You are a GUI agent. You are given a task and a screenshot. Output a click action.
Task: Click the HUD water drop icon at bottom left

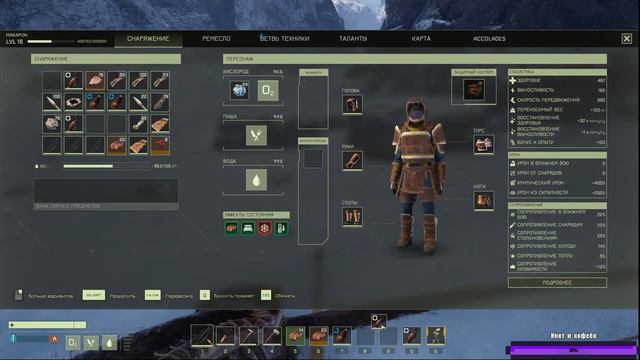[x=109, y=342]
